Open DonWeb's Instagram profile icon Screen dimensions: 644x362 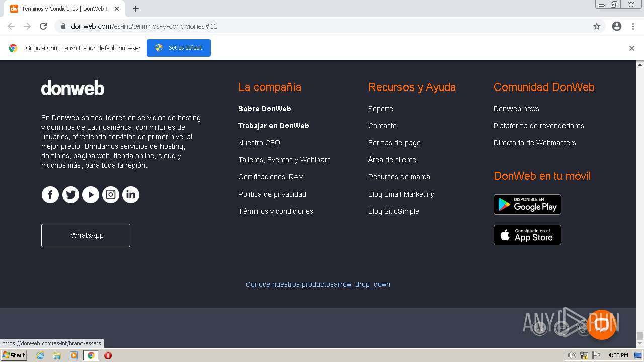pyautogui.click(x=111, y=195)
